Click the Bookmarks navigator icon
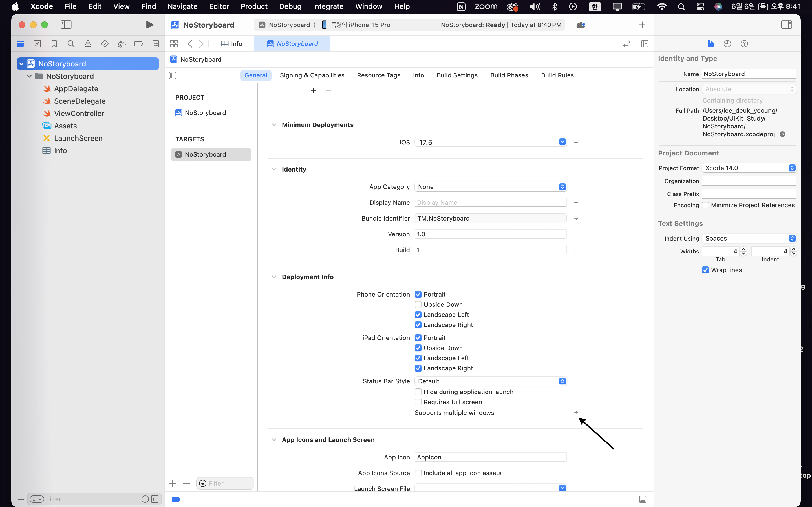Viewport: 812px width, 507px height. point(54,44)
